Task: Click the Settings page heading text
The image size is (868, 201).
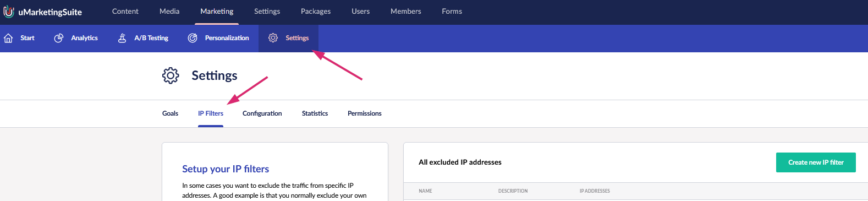Action: pos(215,75)
